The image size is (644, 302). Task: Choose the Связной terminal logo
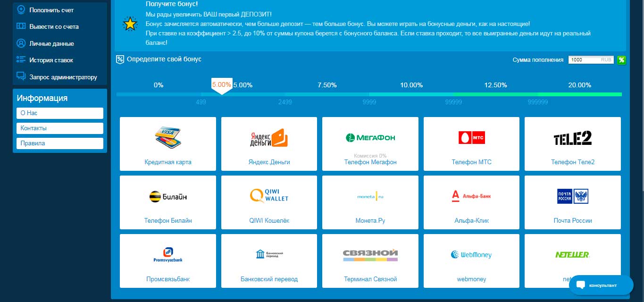click(x=370, y=255)
